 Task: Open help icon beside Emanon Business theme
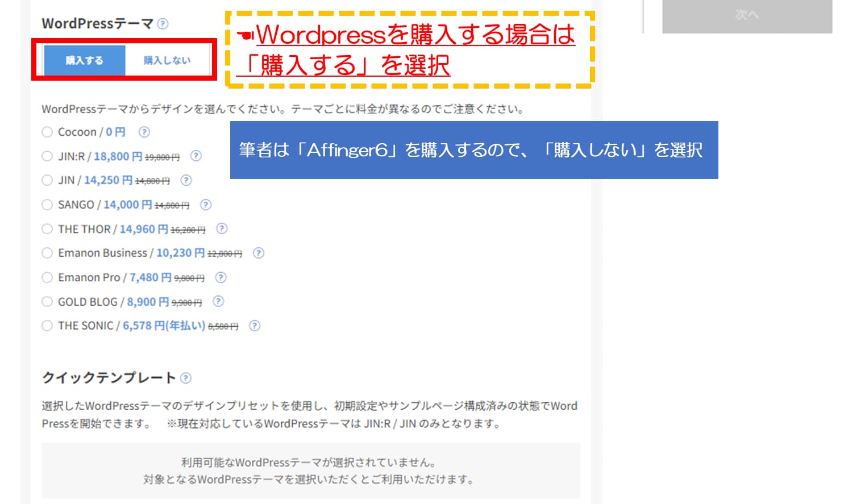pyautogui.click(x=259, y=253)
